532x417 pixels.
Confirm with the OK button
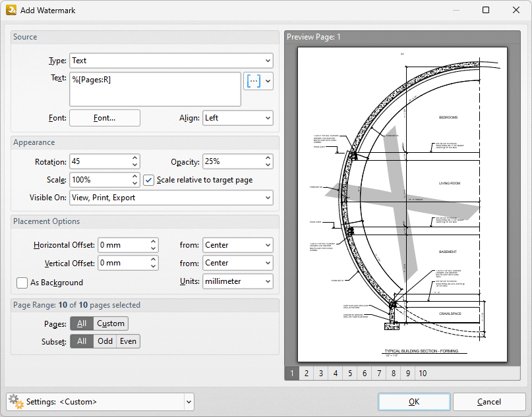[414, 402]
